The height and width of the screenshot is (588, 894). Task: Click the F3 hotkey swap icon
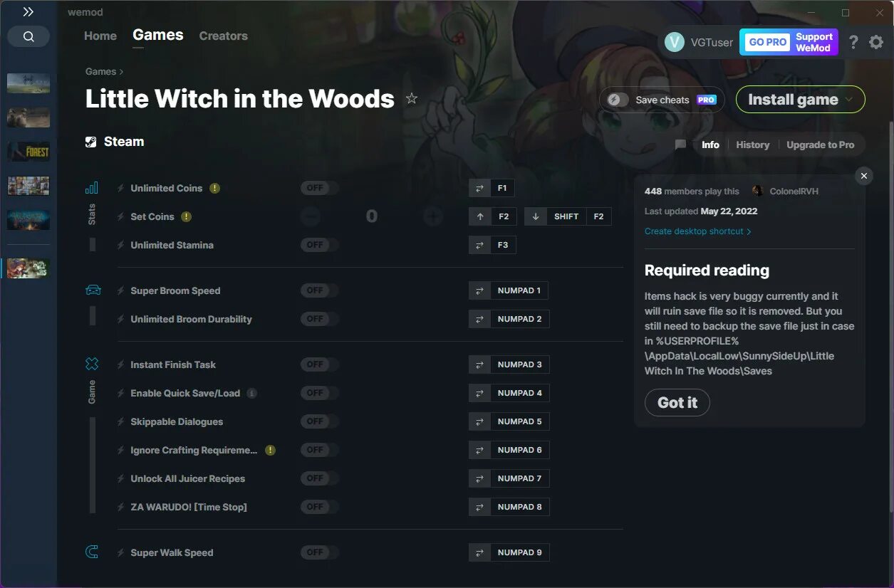[479, 245]
